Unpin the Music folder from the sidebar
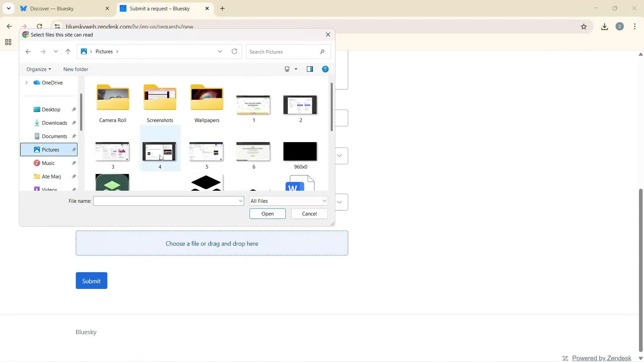The image size is (644, 362). click(74, 163)
